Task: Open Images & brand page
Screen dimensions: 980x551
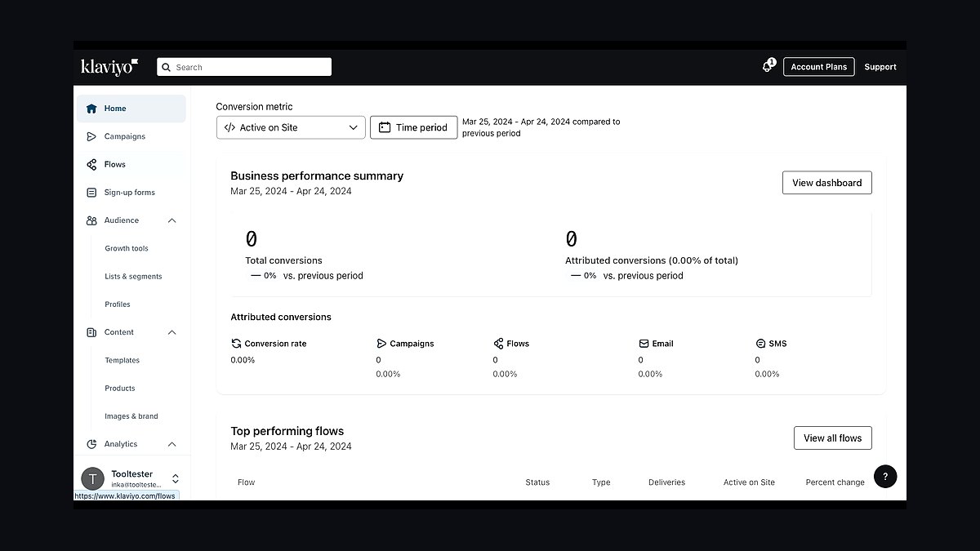Action: (x=131, y=416)
